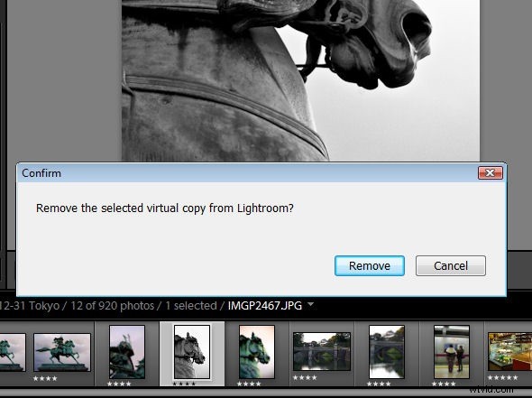532x398 pixels.
Task: Select the green horse head thumbnail
Action: click(x=256, y=351)
